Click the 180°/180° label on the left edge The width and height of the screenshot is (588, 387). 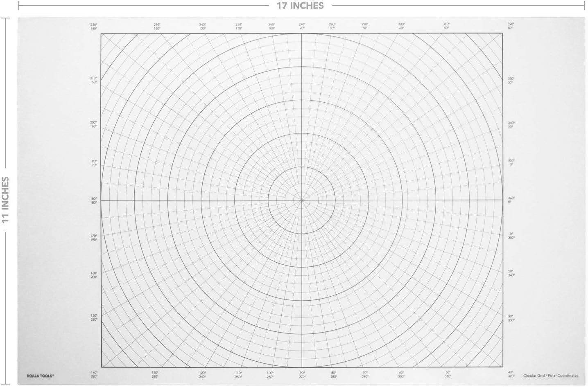[93, 200]
